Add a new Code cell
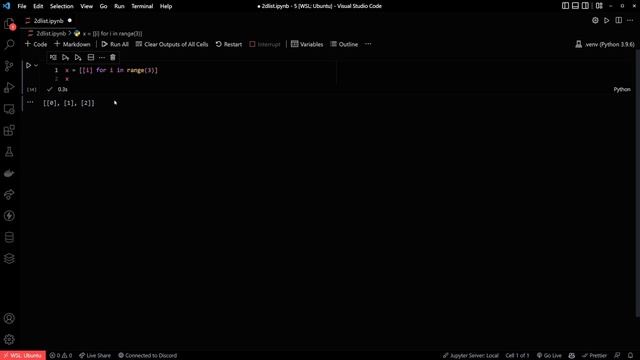640x360 pixels. click(x=36, y=44)
